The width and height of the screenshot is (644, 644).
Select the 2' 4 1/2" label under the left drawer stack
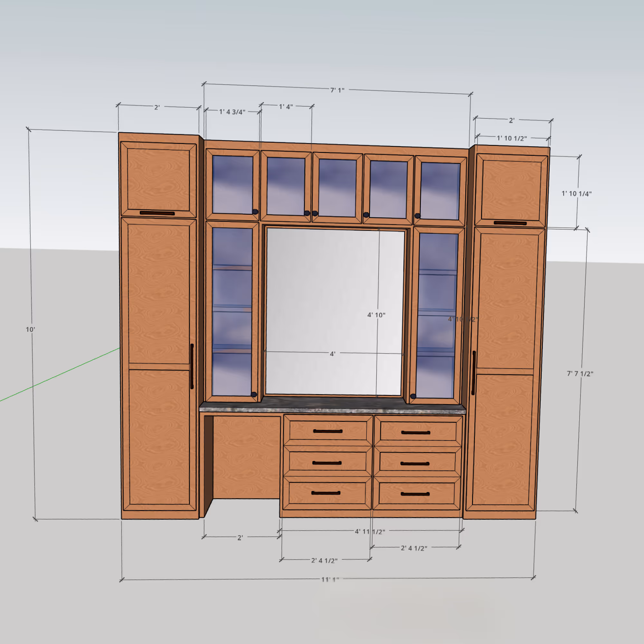[x=324, y=560]
